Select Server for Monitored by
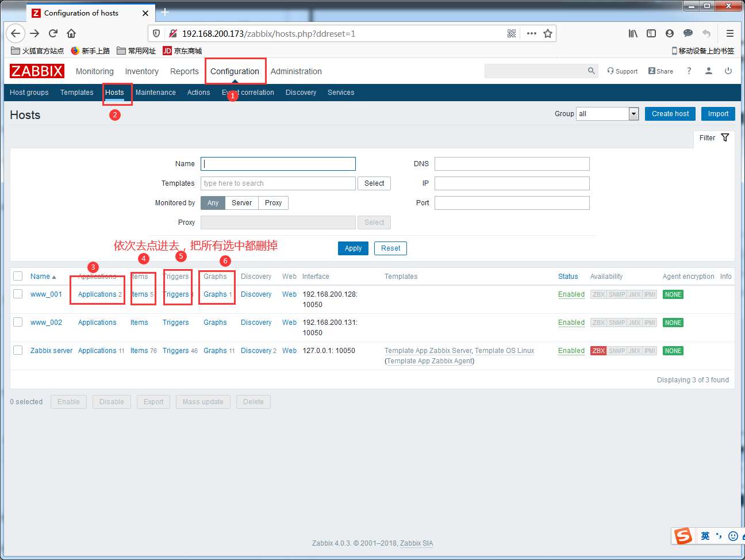Screen dimensions: 745x560 click(x=241, y=203)
